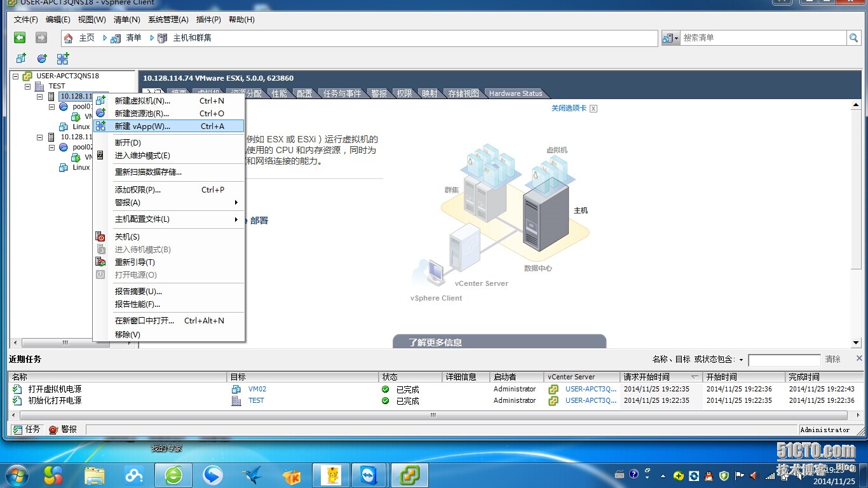Open the search scope dropdown
868x488 pixels.
click(x=671, y=38)
